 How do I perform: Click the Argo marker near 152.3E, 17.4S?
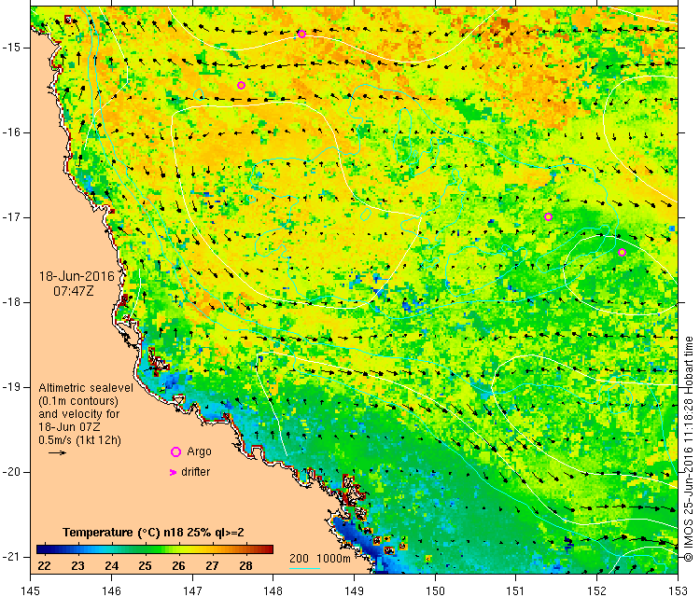tap(622, 253)
